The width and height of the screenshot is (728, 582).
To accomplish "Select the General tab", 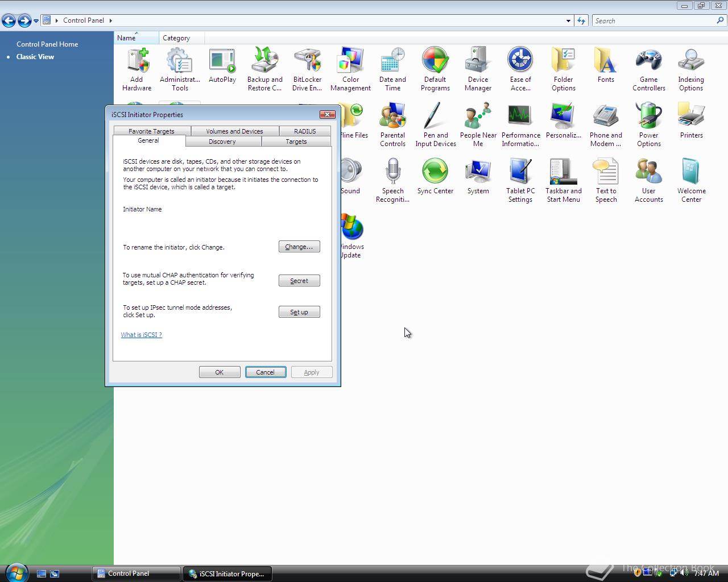I will [148, 140].
